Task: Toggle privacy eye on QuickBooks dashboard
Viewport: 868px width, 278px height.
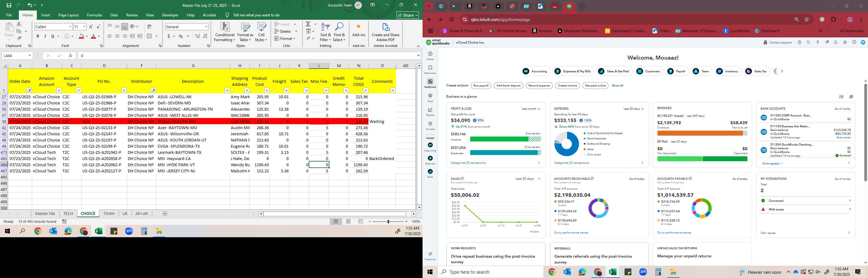Action: pos(851,97)
